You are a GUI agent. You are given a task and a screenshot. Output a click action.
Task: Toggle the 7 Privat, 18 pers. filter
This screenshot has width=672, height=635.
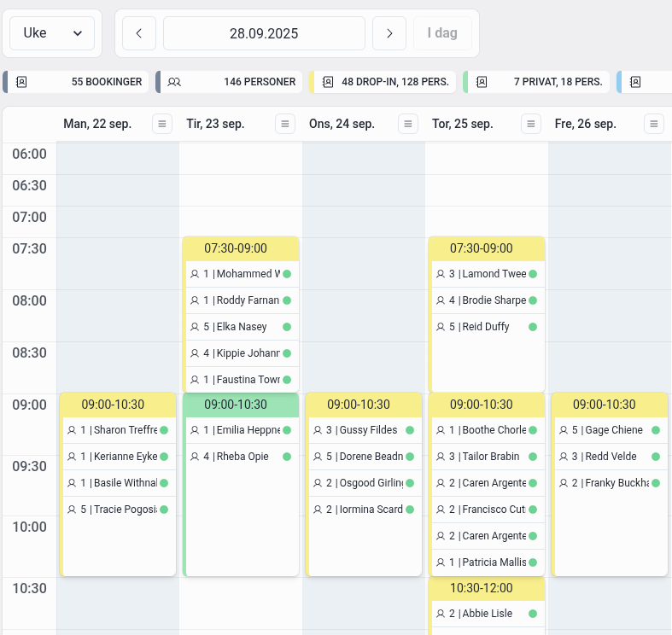536,82
